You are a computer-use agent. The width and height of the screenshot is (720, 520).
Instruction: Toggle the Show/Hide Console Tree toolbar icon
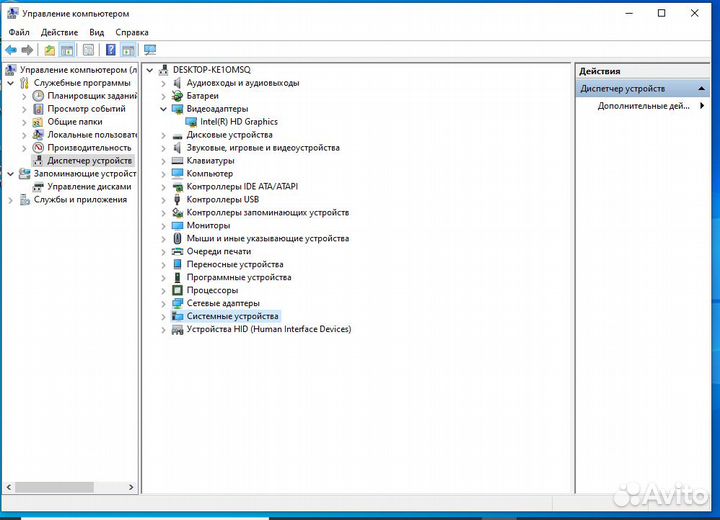click(x=67, y=50)
